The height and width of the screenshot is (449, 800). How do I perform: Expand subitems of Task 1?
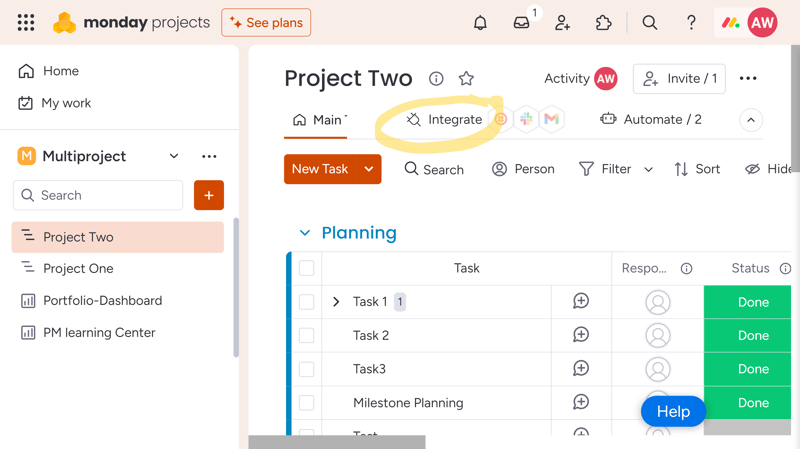(x=336, y=302)
